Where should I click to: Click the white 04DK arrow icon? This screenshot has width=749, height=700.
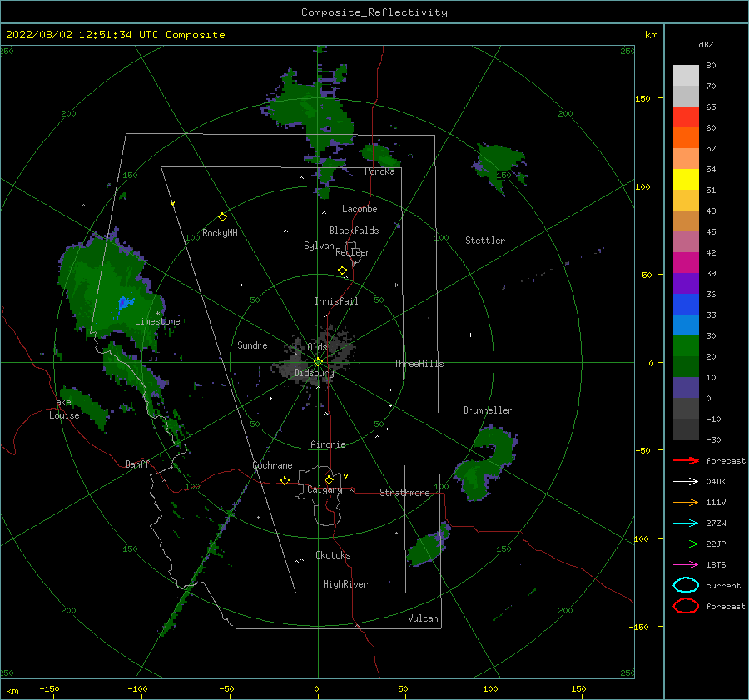(686, 481)
